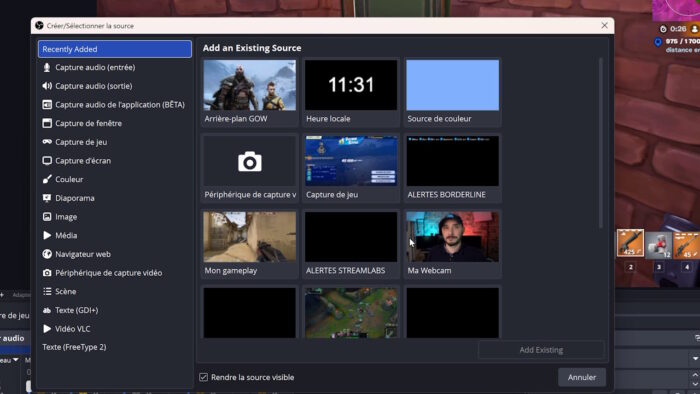Viewport: 700px width, 394px height.
Task: Click the monitor icon beside Capture d'écran
Action: (x=47, y=161)
